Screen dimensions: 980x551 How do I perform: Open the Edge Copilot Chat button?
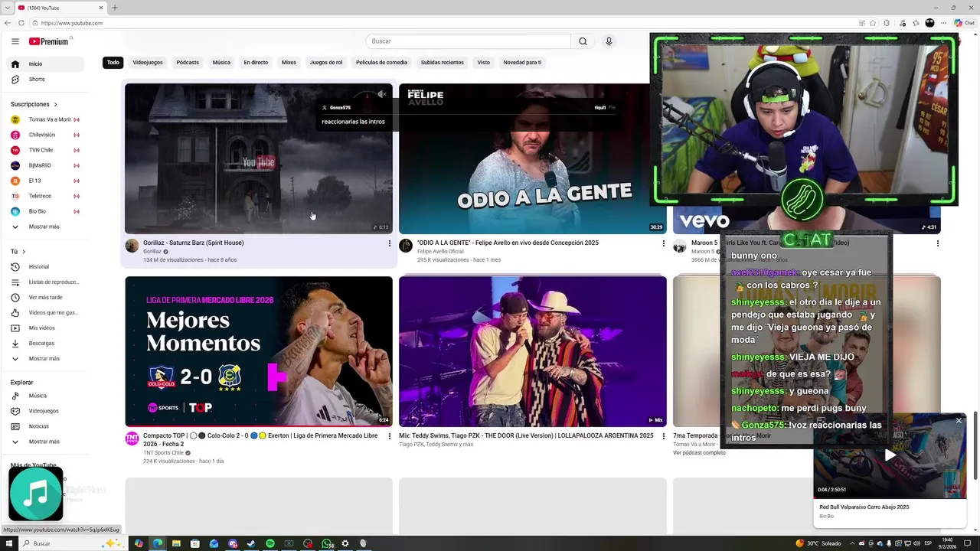(964, 23)
